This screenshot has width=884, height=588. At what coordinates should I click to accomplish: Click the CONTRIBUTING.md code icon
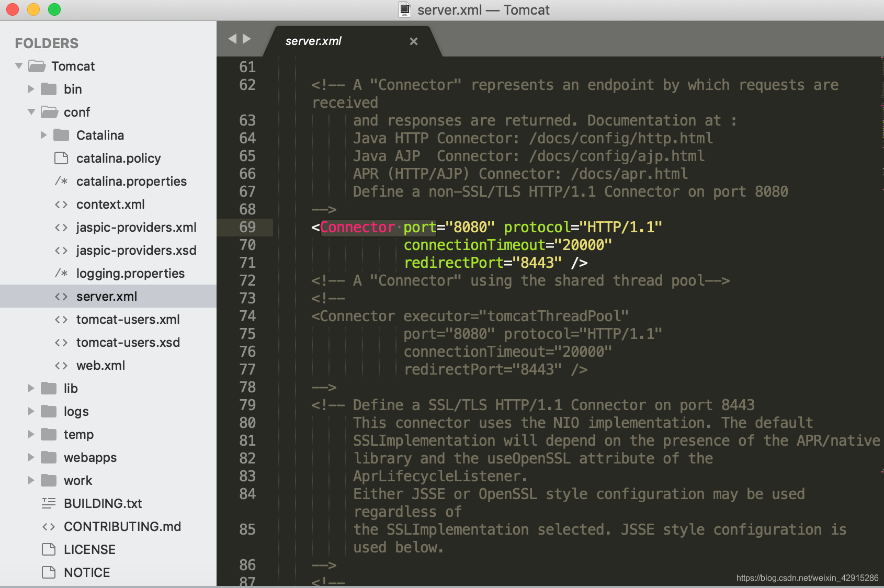click(49, 526)
